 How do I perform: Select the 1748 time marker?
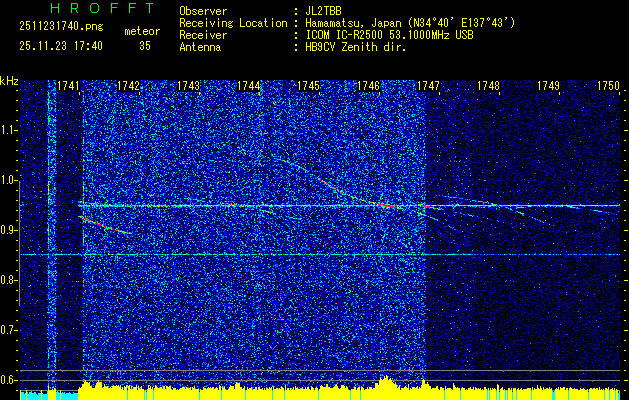pos(488,87)
